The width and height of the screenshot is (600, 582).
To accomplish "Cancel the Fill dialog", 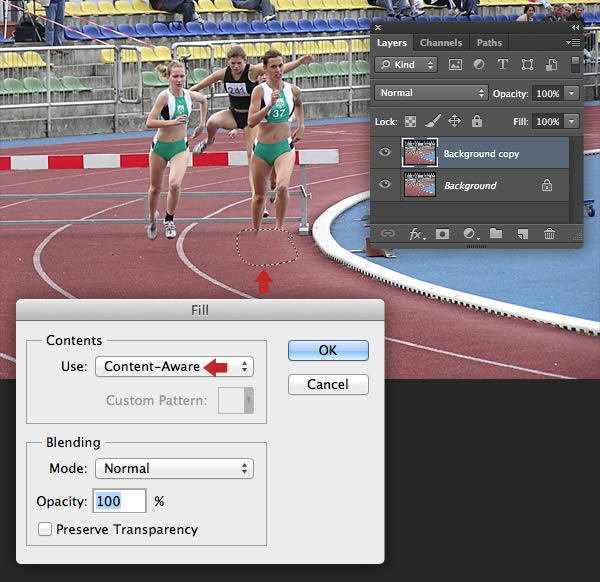I will (x=328, y=384).
